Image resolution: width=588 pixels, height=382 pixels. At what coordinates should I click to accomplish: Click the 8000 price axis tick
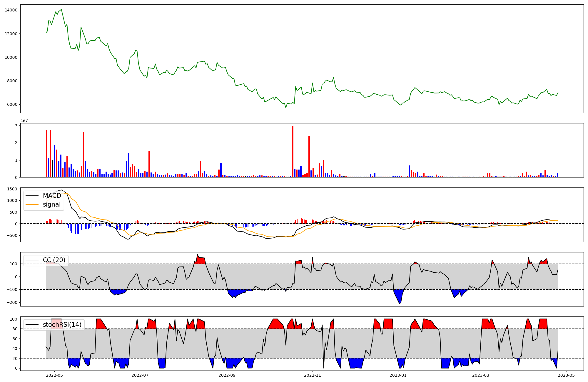tap(12, 81)
